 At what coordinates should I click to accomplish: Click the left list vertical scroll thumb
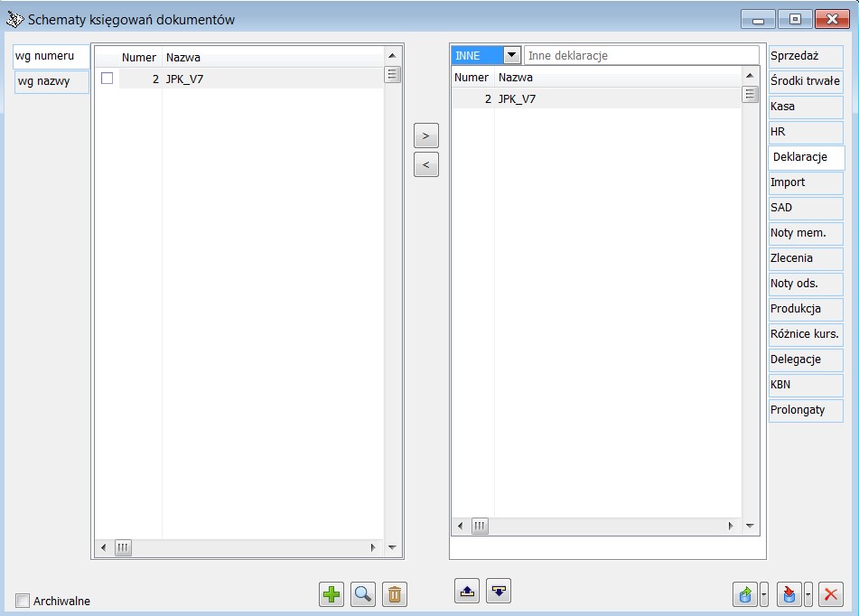(392, 74)
